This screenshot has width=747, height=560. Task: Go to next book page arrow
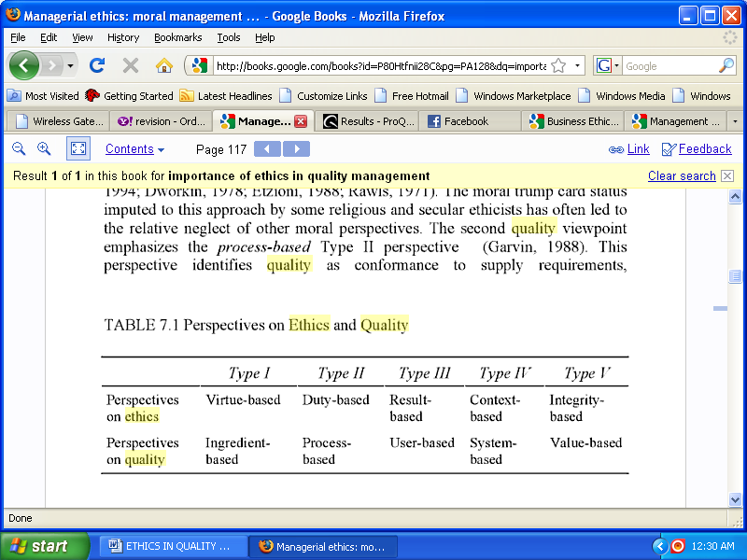pyautogui.click(x=296, y=149)
